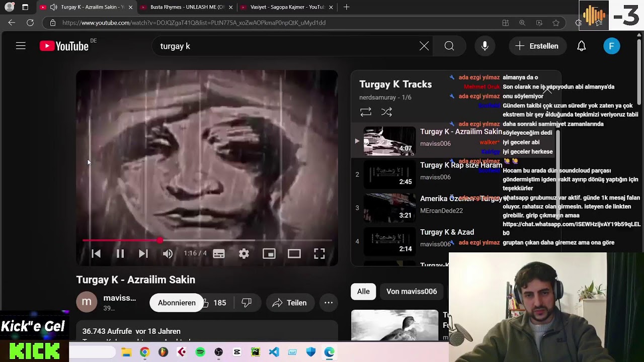Launch Google Chrome from the taskbar
Screen dimensions: 644x362
tap(144, 352)
